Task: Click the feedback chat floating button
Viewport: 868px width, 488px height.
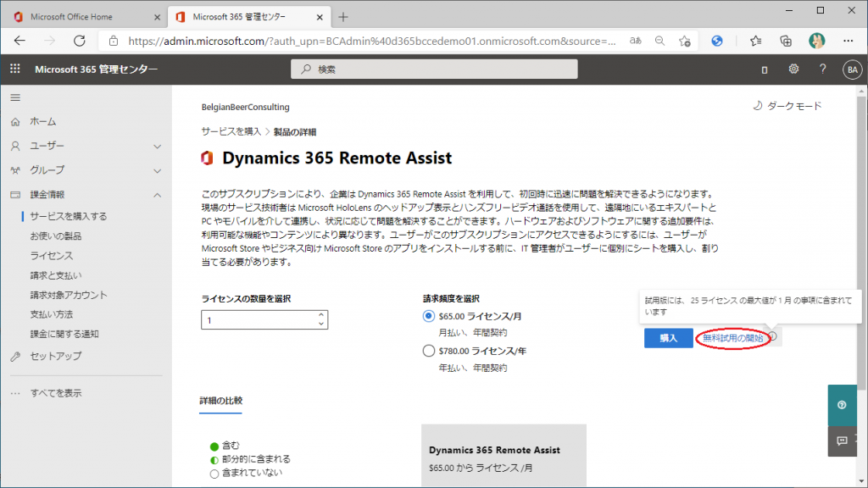Action: 842,441
